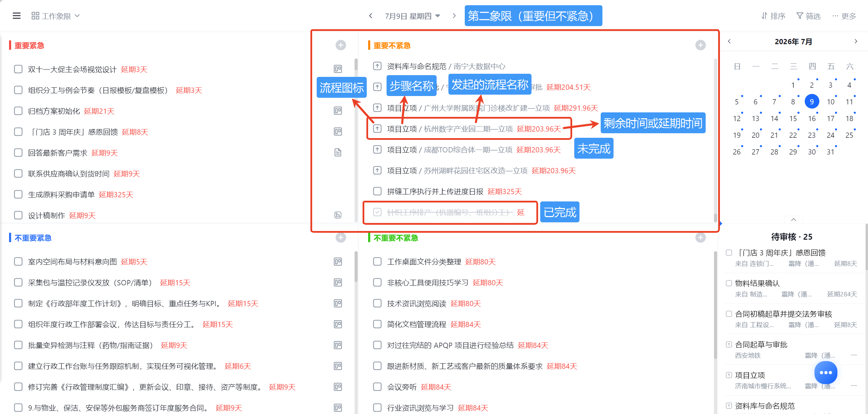Open the floating chat bubble button
The image size is (868, 414).
pos(826,373)
